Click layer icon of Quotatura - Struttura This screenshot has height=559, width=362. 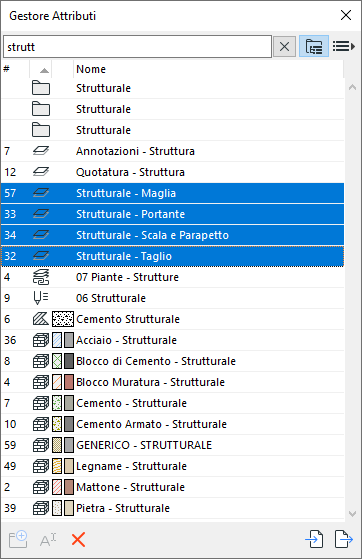41,172
